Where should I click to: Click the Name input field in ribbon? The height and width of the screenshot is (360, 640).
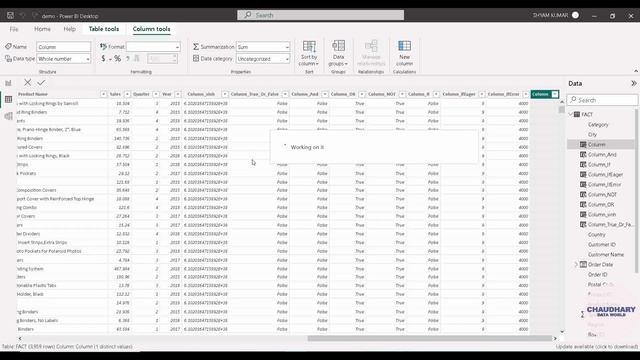point(64,47)
